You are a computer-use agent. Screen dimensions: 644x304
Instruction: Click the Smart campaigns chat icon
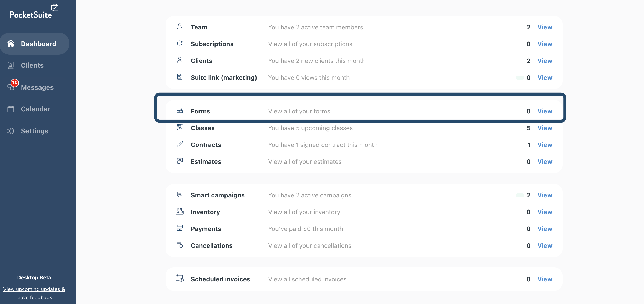180,195
